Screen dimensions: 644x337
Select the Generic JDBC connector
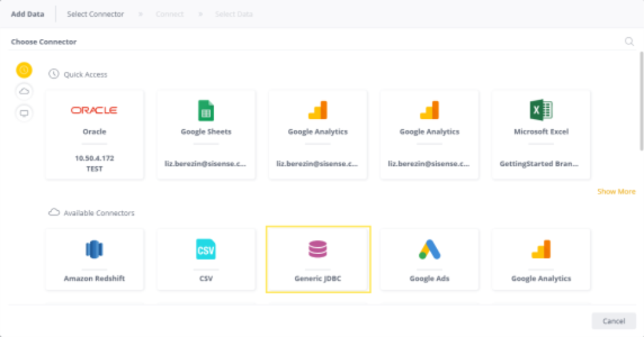coord(318,260)
